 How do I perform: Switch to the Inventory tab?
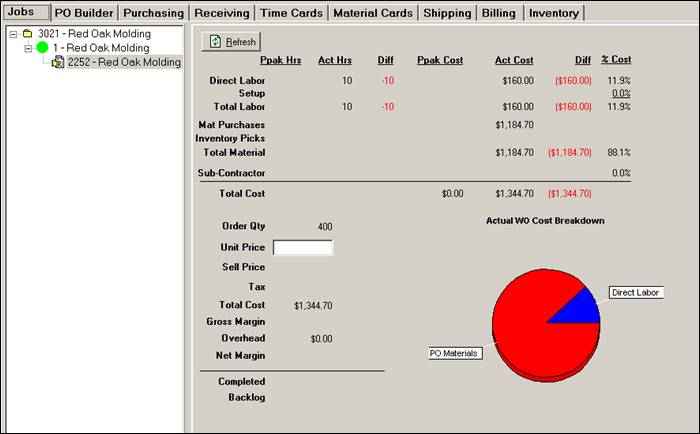(553, 13)
